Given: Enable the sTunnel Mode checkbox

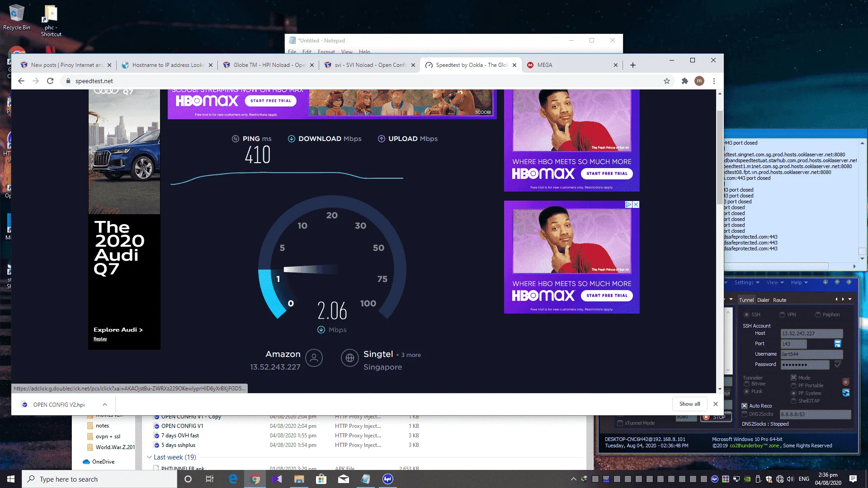Looking at the screenshot, I should point(620,423).
